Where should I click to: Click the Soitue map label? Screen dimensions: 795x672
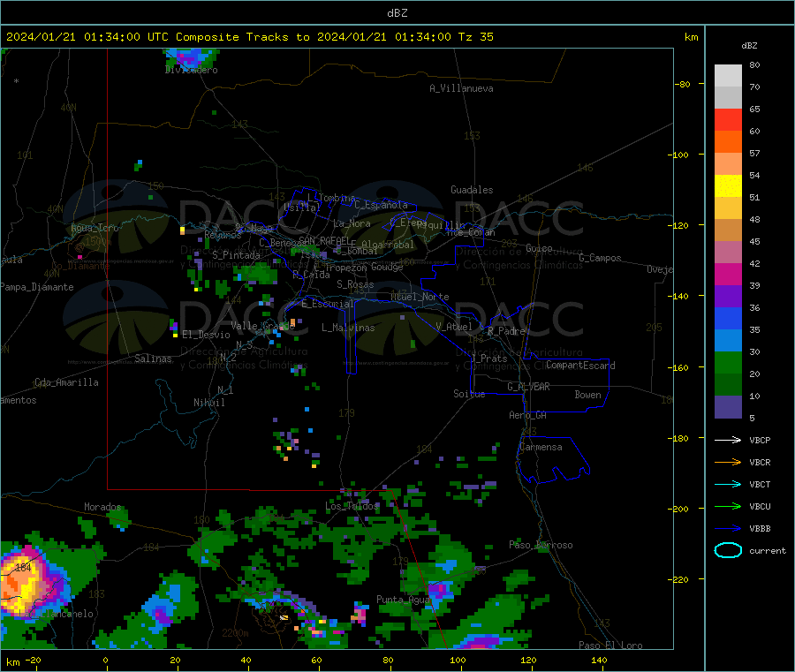pos(469,394)
